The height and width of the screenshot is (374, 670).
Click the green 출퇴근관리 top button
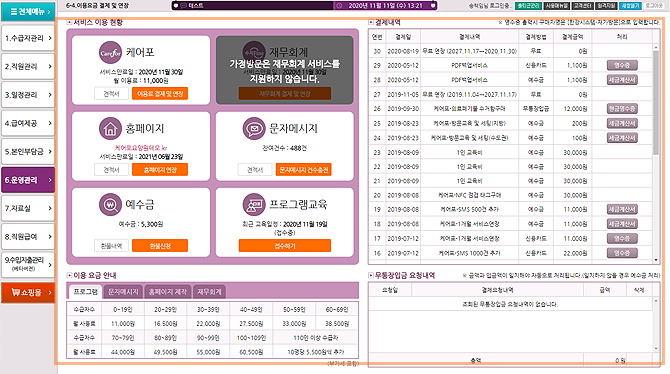(528, 6)
